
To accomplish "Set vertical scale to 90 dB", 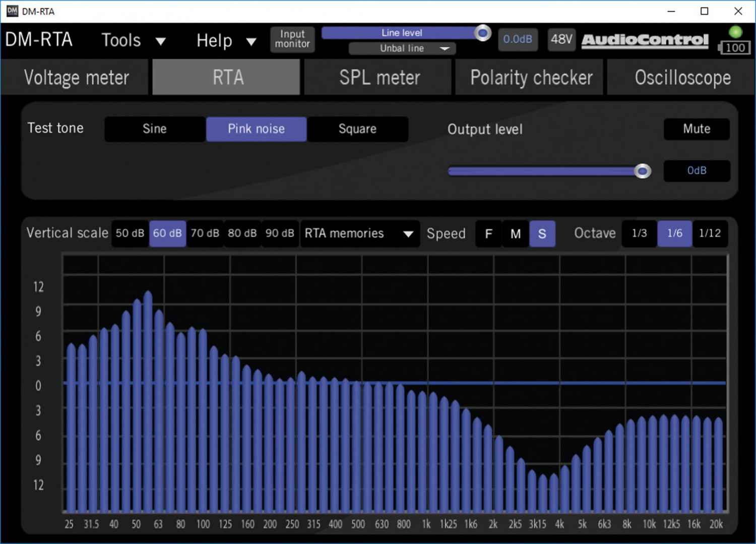I will (x=280, y=233).
